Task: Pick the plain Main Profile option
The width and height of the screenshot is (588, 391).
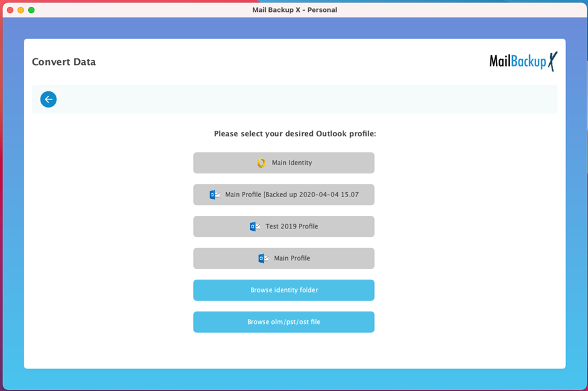Action: 284,258
